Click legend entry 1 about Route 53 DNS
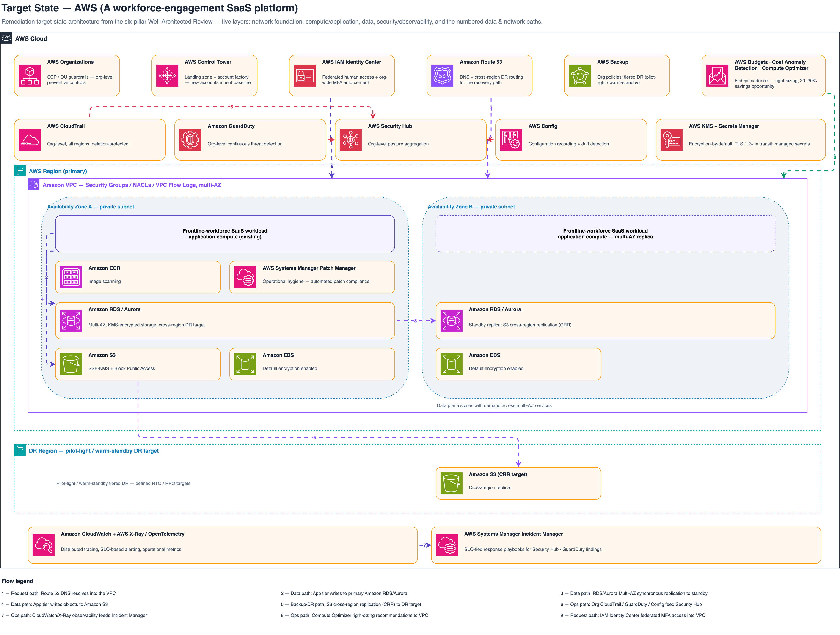The height and width of the screenshot is (635, 840). [x=58, y=593]
